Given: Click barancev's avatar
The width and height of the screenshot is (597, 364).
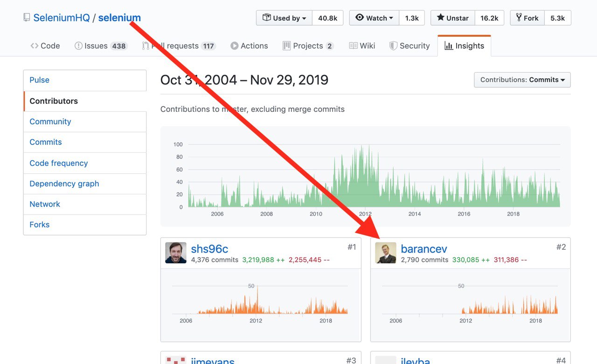Looking at the screenshot, I should pyautogui.click(x=386, y=253).
